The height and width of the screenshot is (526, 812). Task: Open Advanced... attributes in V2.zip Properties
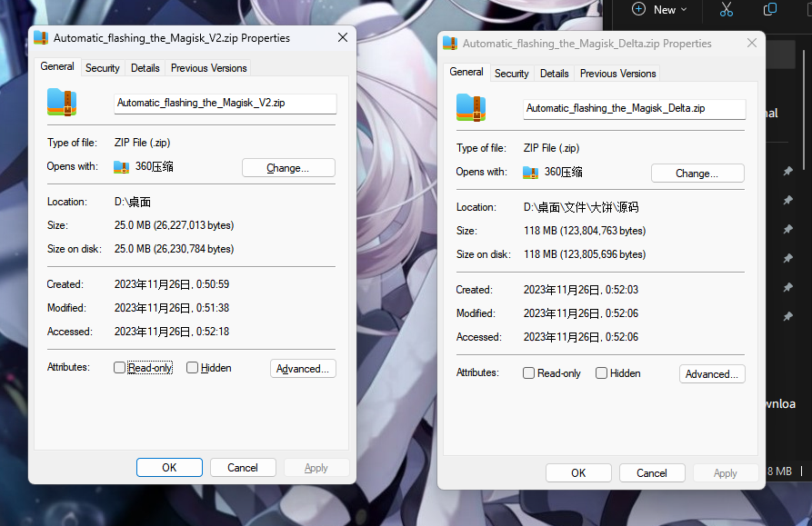click(x=303, y=369)
